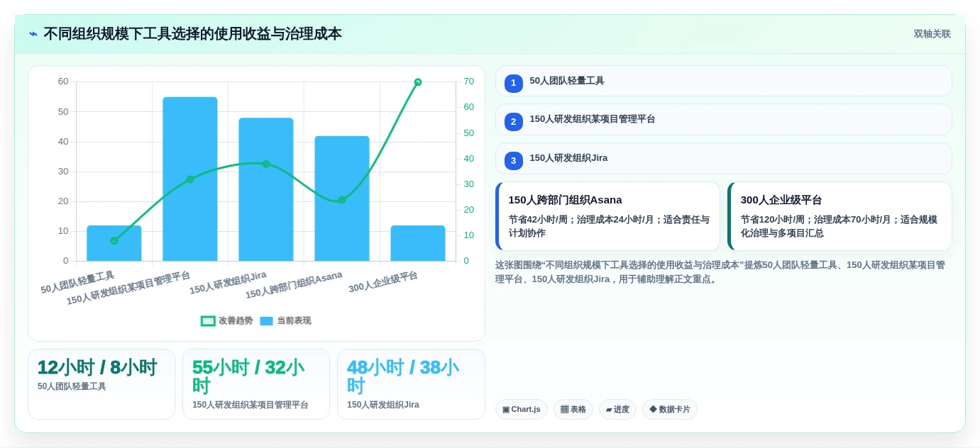Click the number 1 badge for 50人团队轻量工具
This screenshot has width=980, height=448.
coord(514,84)
